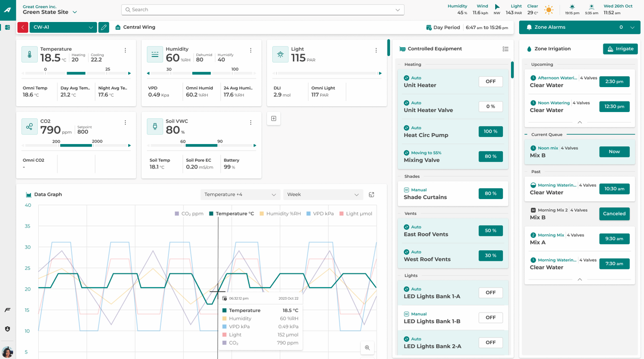Image resolution: width=644 pixels, height=359 pixels.
Task: Click the 12:30 pm Noon Watering button
Action: pos(614,106)
